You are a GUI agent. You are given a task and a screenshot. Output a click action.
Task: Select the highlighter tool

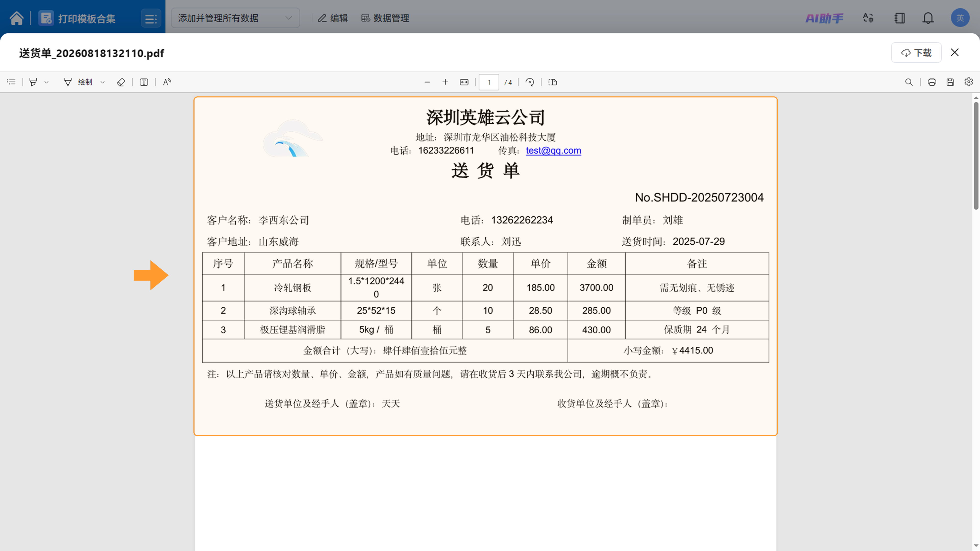point(33,82)
